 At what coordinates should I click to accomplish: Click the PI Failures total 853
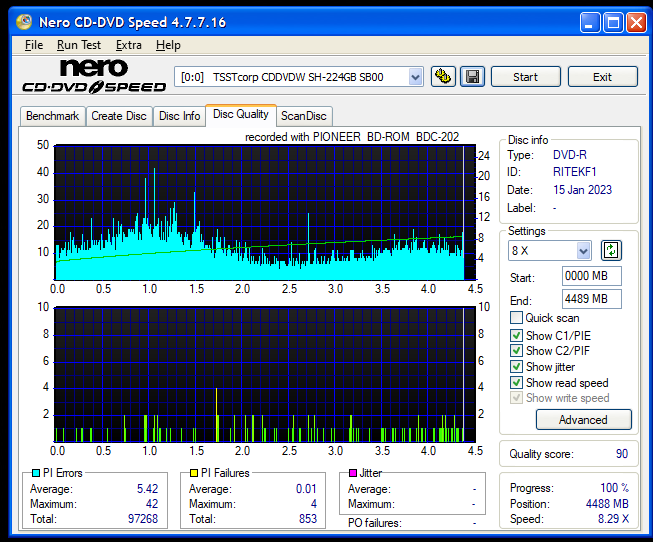click(x=308, y=519)
